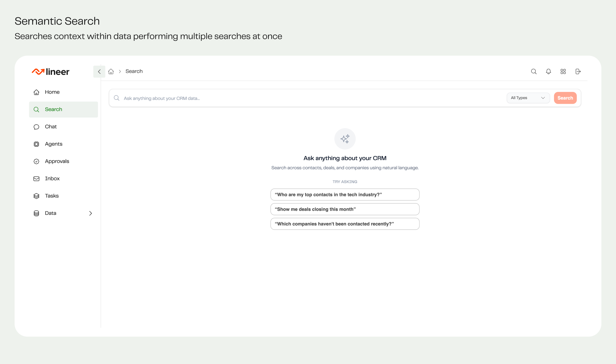Open the Approvals section
The width and height of the screenshot is (616, 364).
(57, 161)
